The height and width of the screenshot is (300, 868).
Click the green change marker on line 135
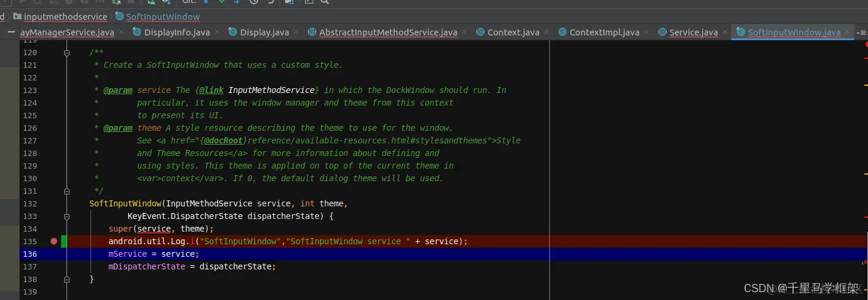coord(64,241)
